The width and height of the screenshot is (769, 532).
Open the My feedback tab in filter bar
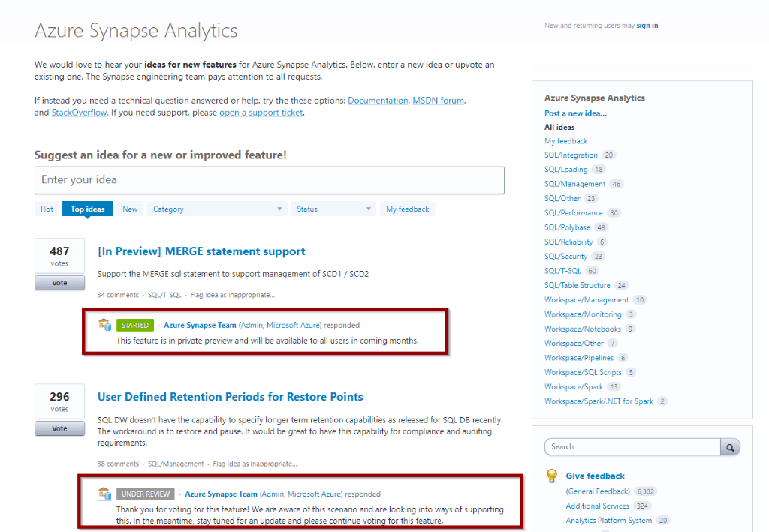(407, 209)
